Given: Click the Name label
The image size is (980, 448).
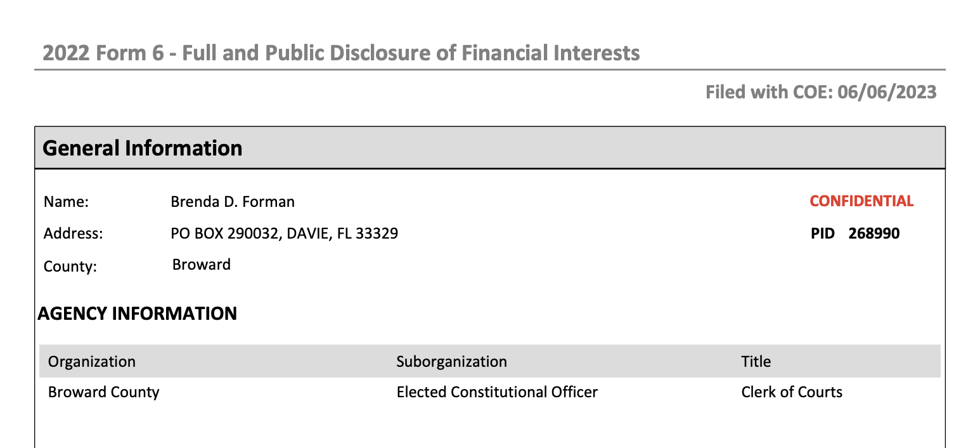Looking at the screenshot, I should point(66,202).
